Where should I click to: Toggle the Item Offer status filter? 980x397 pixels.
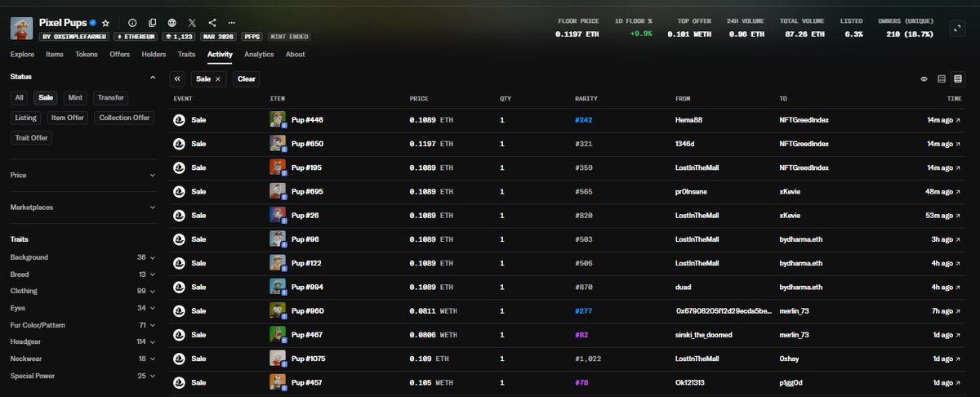point(68,118)
